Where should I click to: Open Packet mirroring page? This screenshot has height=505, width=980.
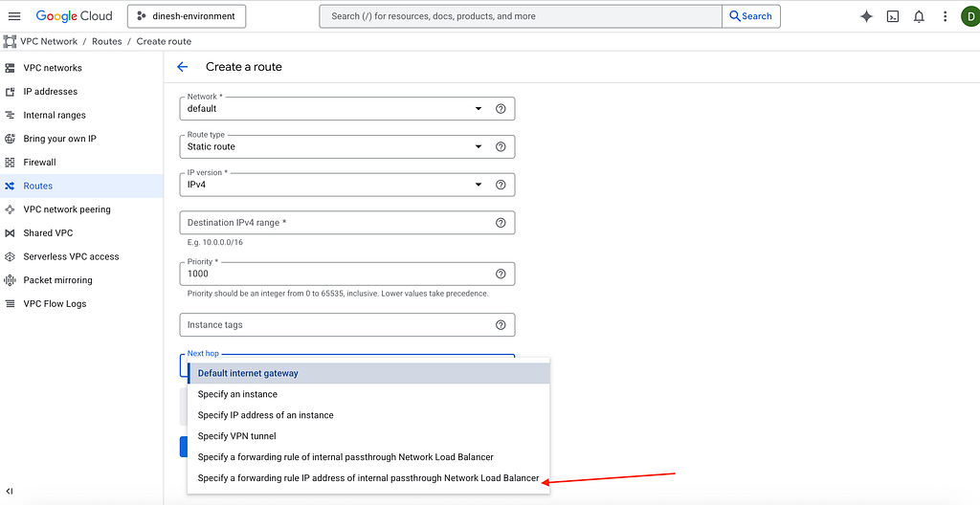point(57,280)
